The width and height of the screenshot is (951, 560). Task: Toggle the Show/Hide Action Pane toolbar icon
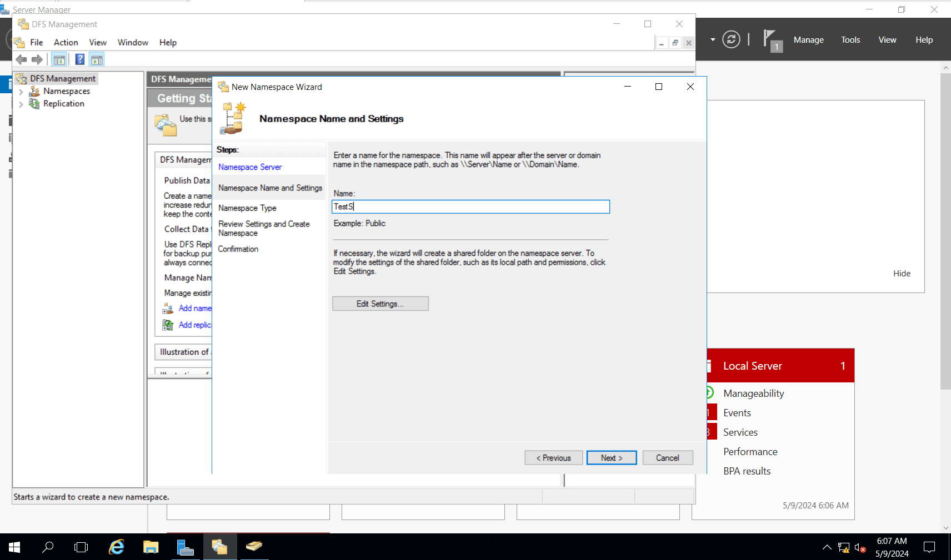(x=97, y=59)
